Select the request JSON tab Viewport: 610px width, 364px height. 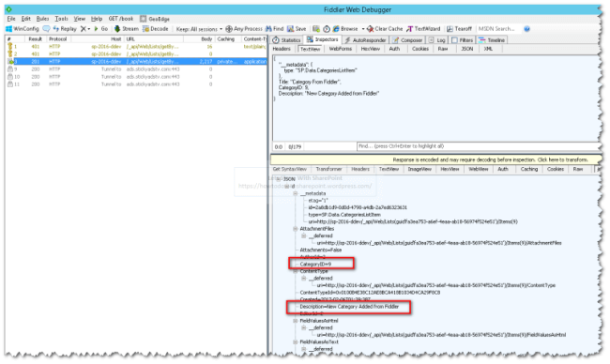tap(467, 49)
